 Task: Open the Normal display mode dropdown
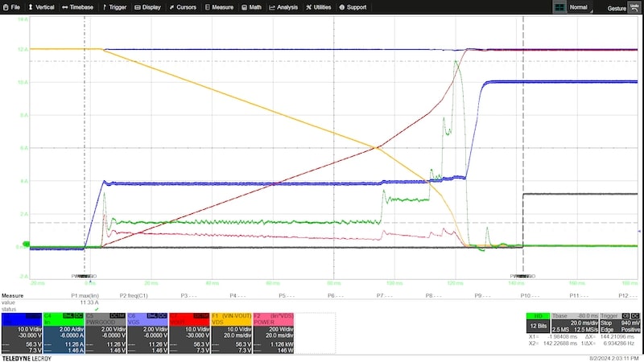tap(580, 7)
